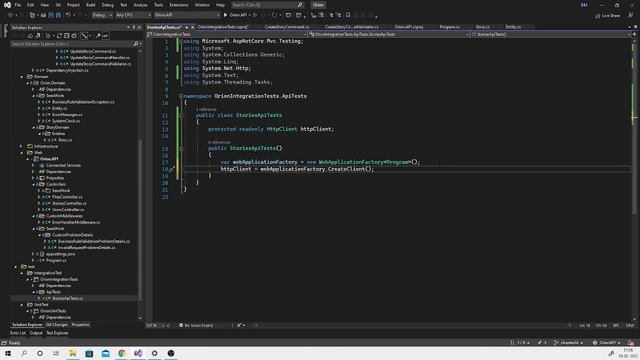The image size is (640, 360).
Task: Click the git branch name in status bar
Action: click(x=569, y=343)
